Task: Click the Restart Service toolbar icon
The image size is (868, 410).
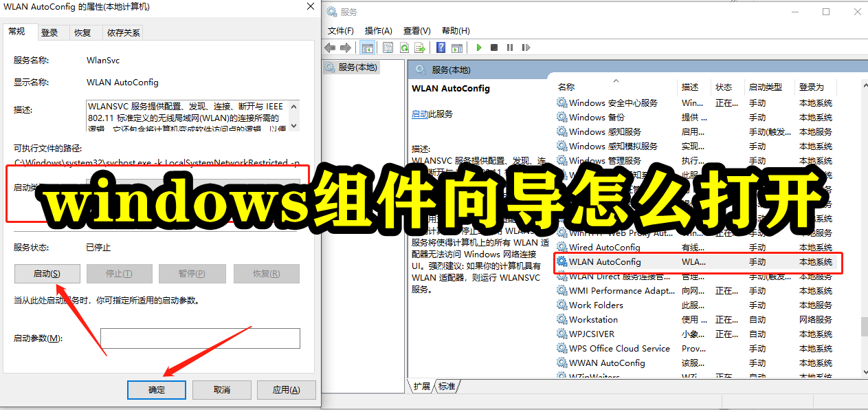Action: tap(526, 47)
